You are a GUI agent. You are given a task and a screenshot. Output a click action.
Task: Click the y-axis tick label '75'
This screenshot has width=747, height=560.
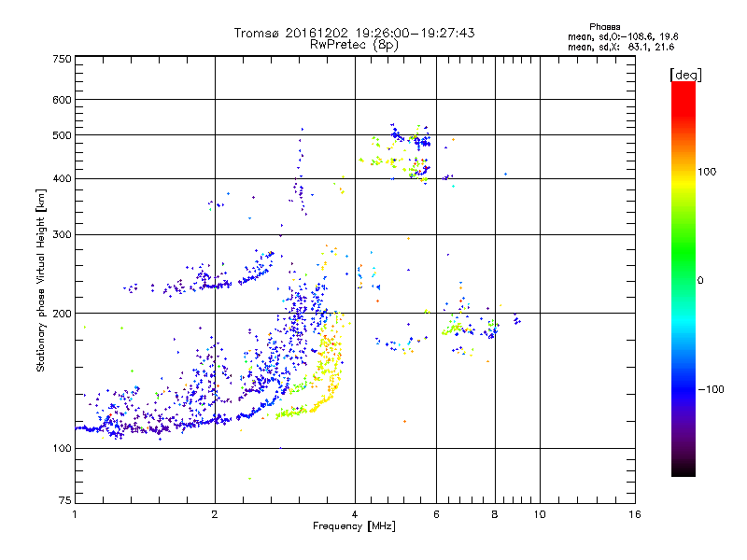coord(65,500)
